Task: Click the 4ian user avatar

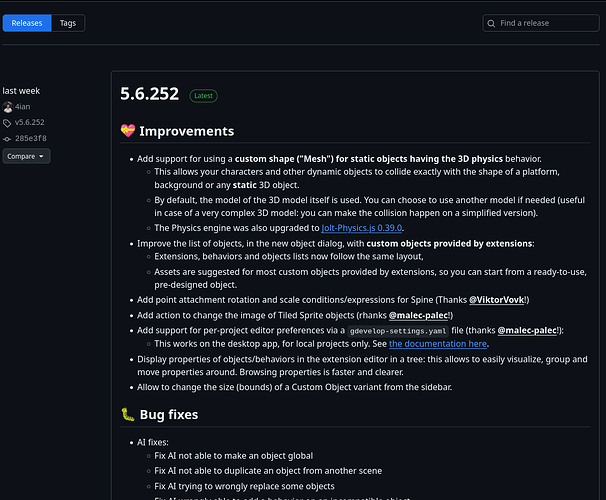Action: (x=8, y=107)
